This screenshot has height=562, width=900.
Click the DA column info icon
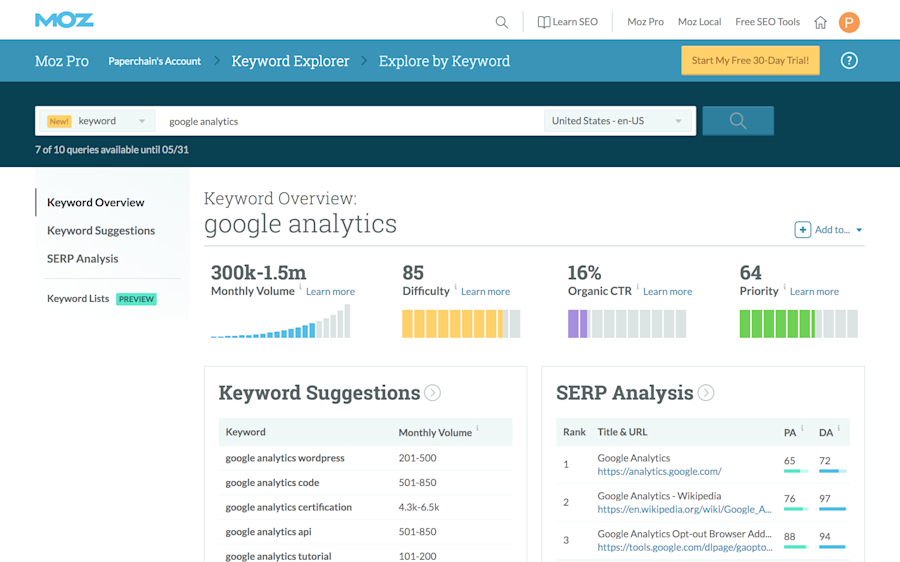point(839,428)
